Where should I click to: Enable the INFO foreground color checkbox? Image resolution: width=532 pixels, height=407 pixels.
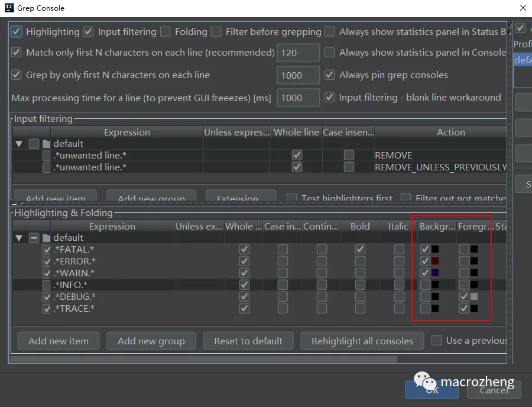point(464,285)
